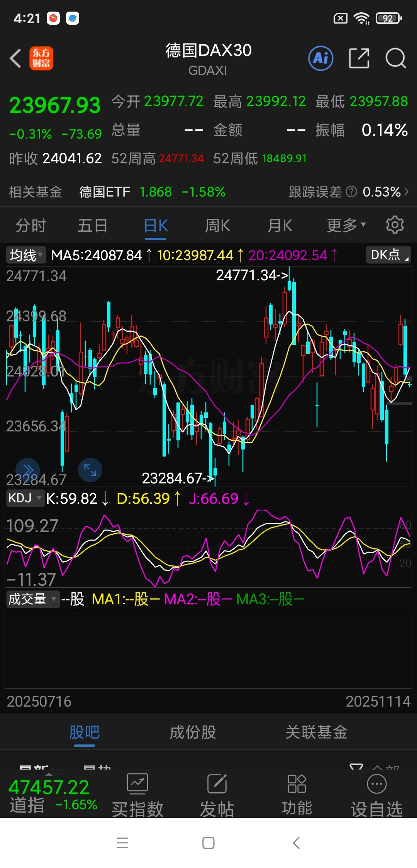The width and height of the screenshot is (417, 868).
Task: Tap the 功能 grid icon
Action: [297, 783]
